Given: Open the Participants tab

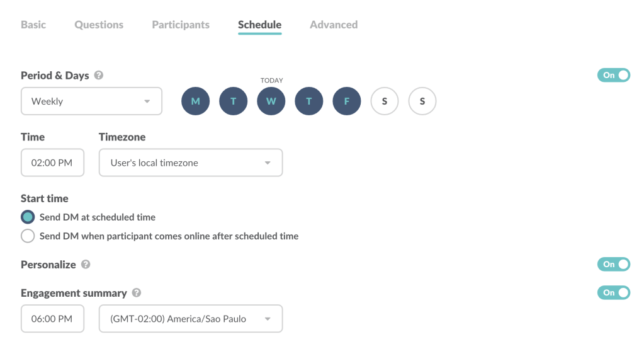Looking at the screenshot, I should tap(181, 25).
